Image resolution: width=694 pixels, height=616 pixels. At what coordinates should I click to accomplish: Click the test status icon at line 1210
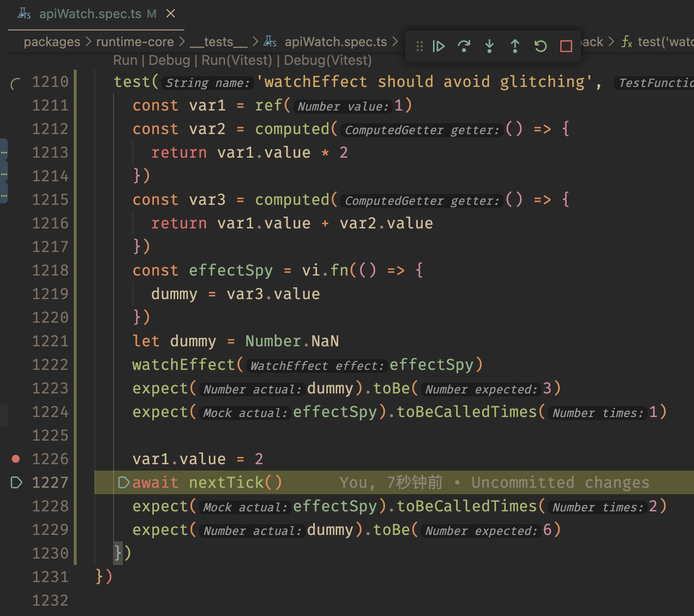tap(16, 84)
